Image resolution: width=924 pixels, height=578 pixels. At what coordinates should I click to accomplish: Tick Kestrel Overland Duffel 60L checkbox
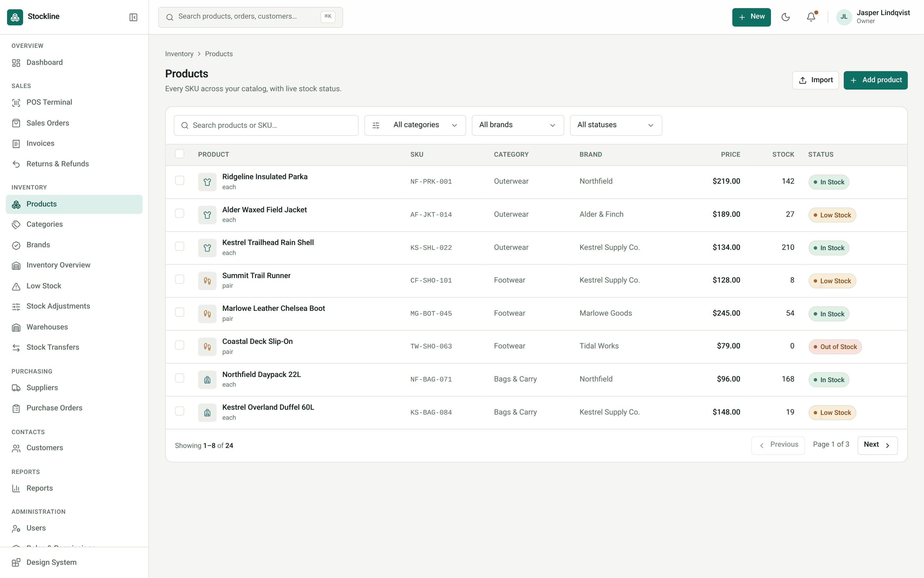coord(179,411)
